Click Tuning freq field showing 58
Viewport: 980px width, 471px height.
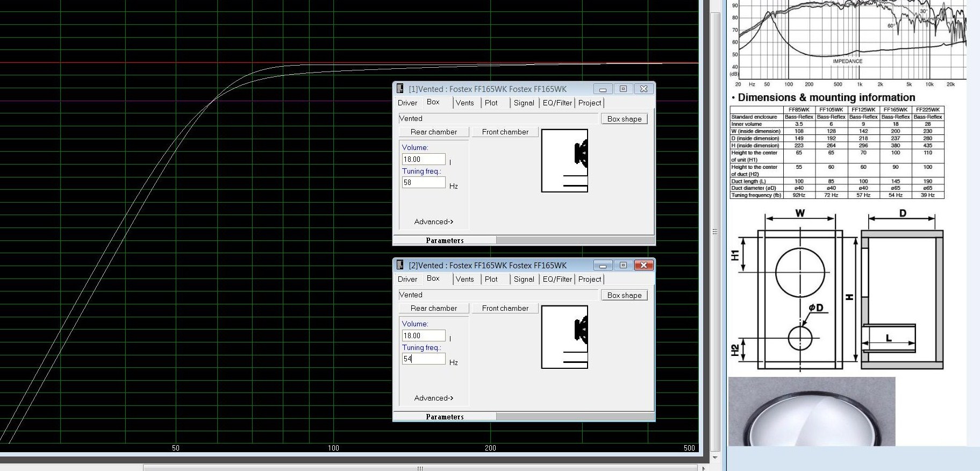[x=424, y=182]
